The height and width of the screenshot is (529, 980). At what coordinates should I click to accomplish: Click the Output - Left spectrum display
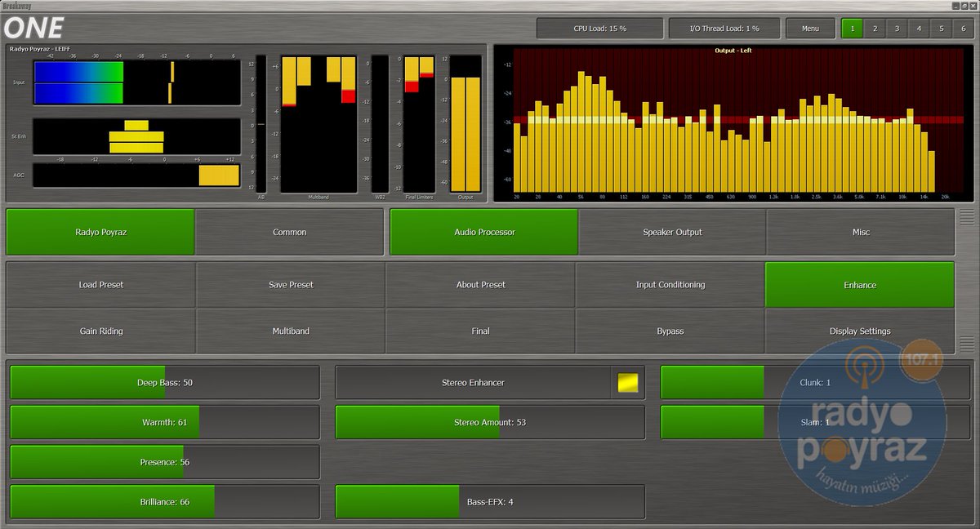[x=733, y=122]
